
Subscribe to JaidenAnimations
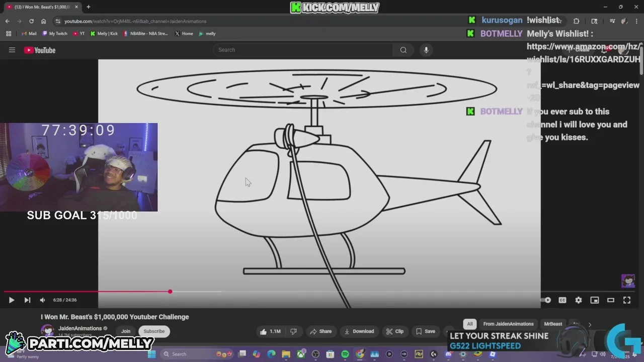(154, 331)
